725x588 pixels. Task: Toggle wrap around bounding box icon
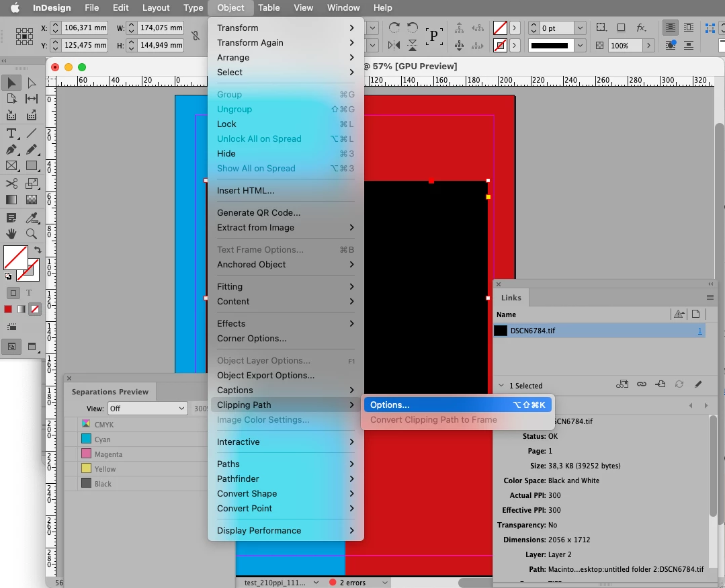[x=689, y=28]
